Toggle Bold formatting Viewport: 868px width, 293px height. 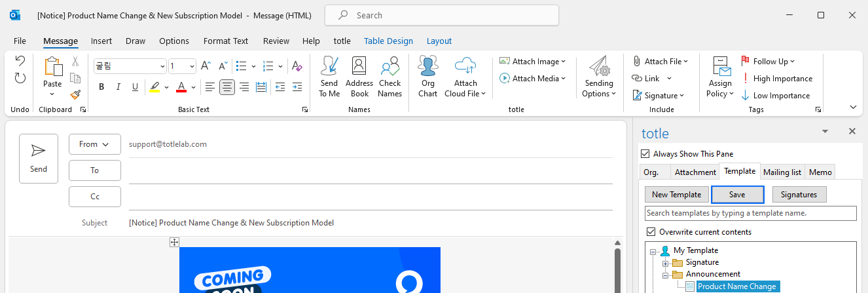pos(101,87)
